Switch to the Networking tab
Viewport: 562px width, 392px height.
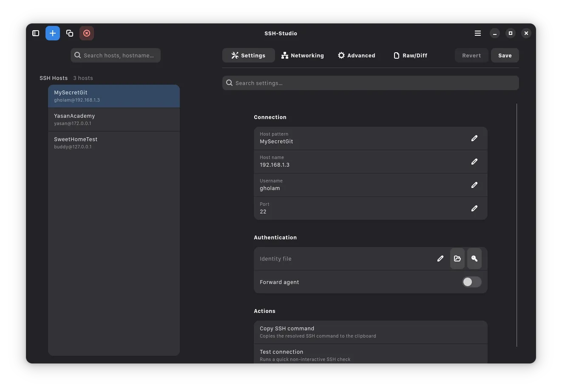pos(302,55)
